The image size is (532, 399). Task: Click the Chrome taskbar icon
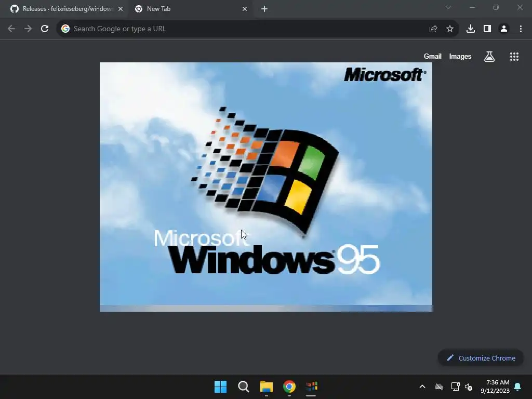(289, 387)
